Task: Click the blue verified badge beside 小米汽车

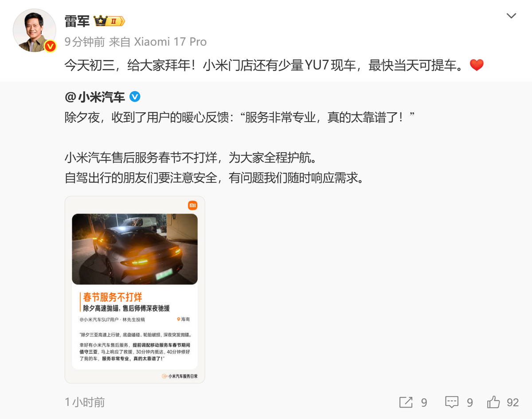Action: pos(135,97)
